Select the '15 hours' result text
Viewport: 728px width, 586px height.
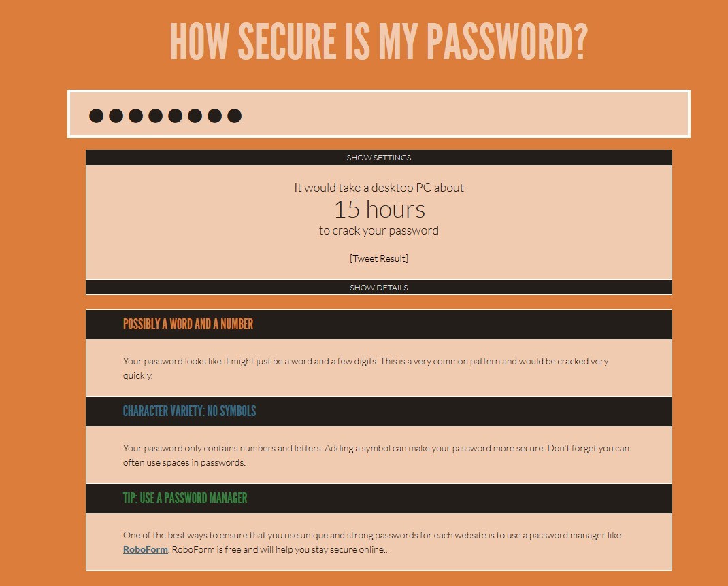point(379,209)
